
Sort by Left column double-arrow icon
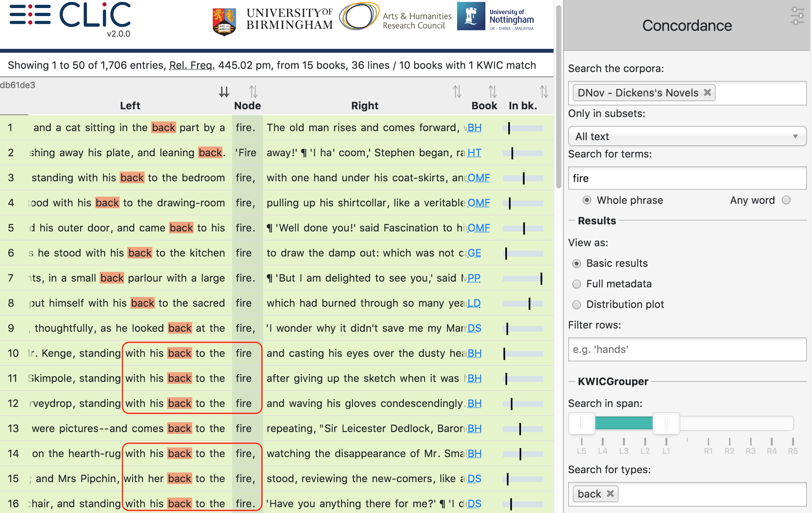coord(224,92)
